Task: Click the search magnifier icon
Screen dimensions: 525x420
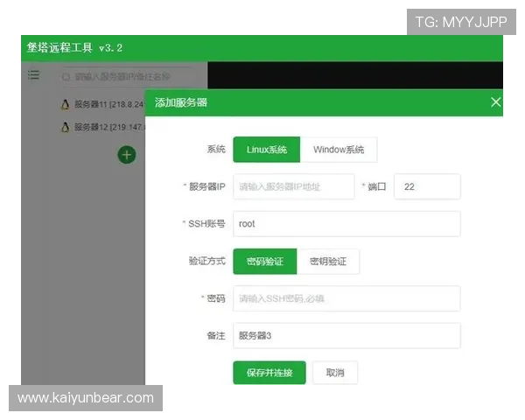Action: pyautogui.click(x=66, y=77)
